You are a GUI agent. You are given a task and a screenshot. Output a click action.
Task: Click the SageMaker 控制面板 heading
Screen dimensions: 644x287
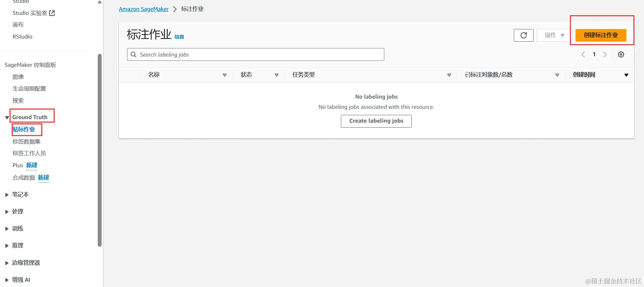point(30,65)
